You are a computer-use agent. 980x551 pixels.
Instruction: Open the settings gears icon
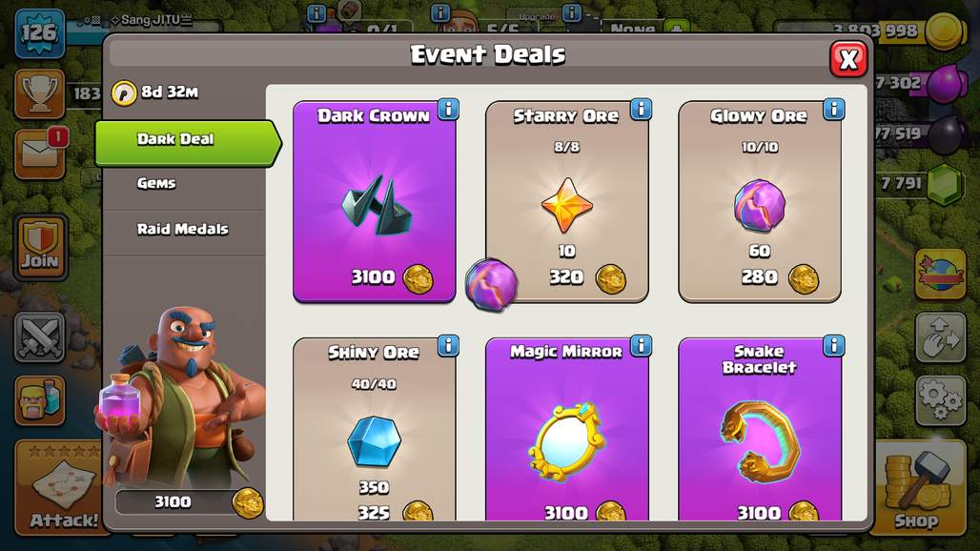tap(941, 400)
